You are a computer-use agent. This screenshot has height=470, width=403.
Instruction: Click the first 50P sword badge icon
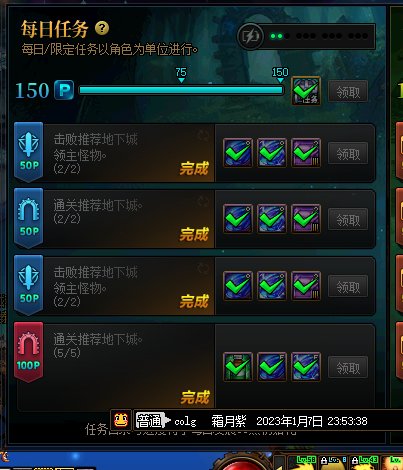pyautogui.click(x=29, y=152)
